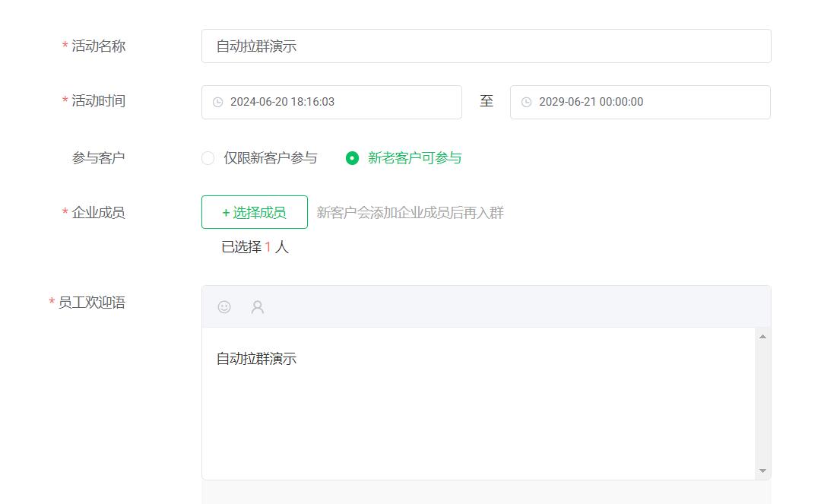840x504 pixels.
Task: Click the 选择成员 button
Action: (x=255, y=212)
